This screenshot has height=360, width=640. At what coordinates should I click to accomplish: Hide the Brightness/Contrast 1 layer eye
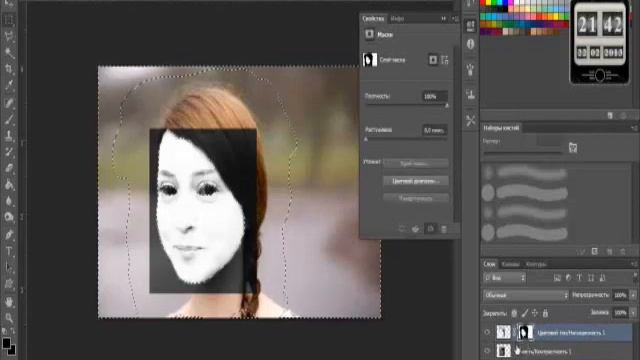tap(487, 351)
